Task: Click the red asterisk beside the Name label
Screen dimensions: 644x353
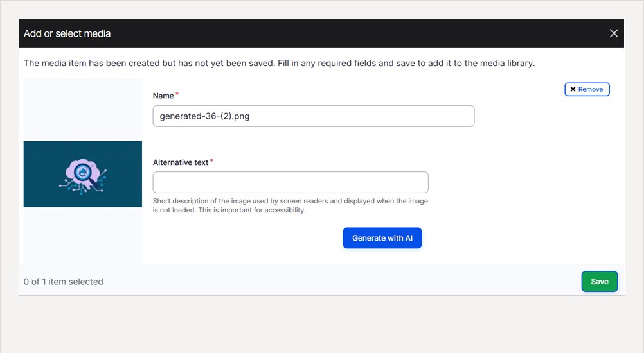Action: click(177, 94)
